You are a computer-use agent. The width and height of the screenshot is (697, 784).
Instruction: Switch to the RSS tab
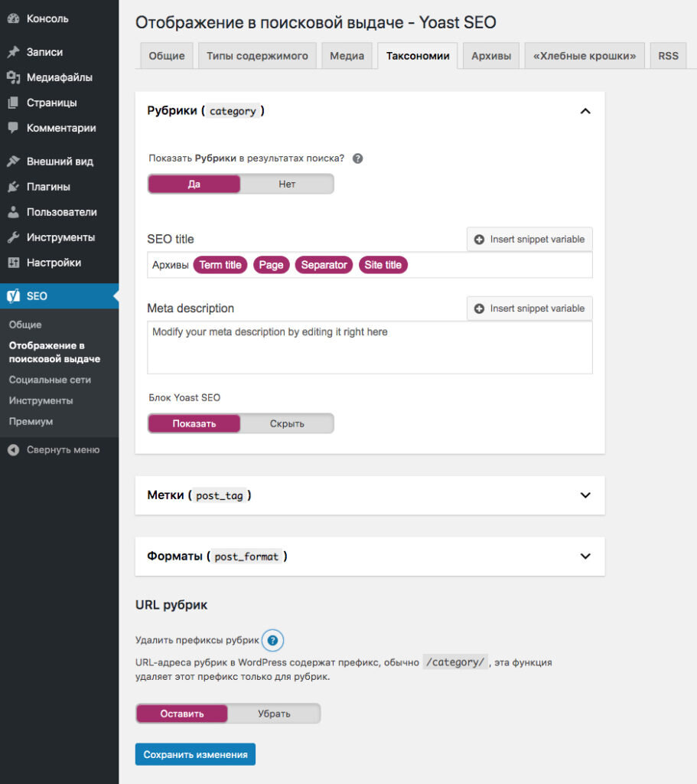coord(668,55)
